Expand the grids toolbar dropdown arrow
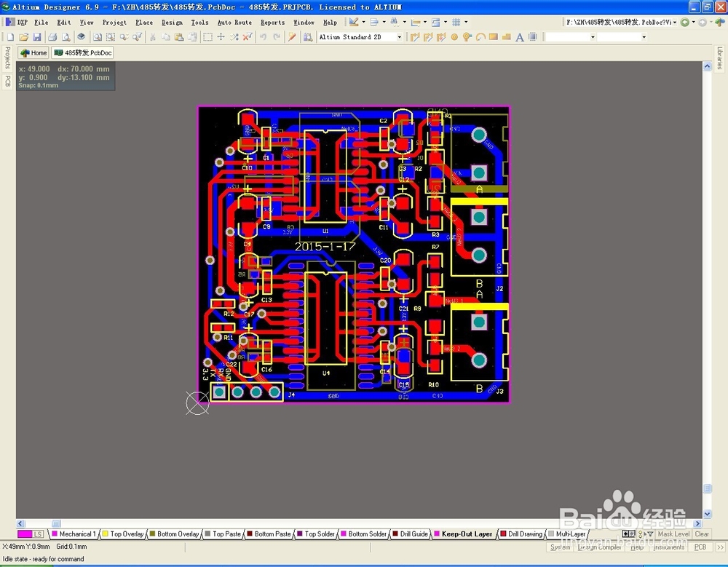The image size is (728, 567). point(466,23)
